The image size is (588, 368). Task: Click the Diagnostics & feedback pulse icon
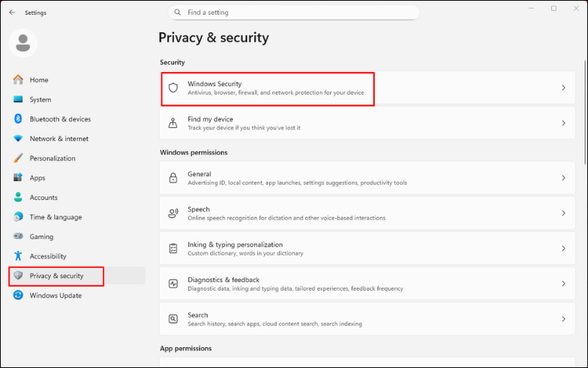[x=173, y=283]
